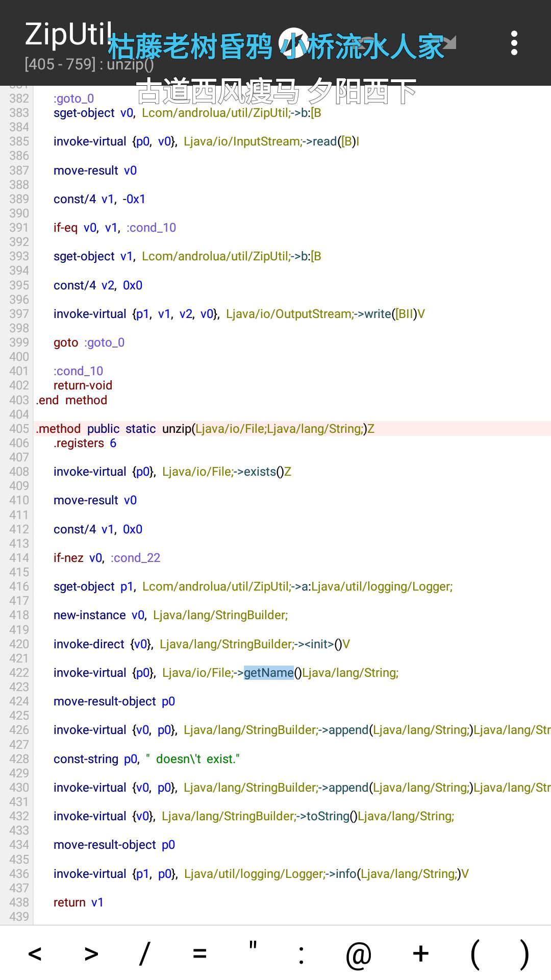This screenshot has height=980, width=551.
Task: Insert the closing parenthesis symbol
Action: pos(524,954)
